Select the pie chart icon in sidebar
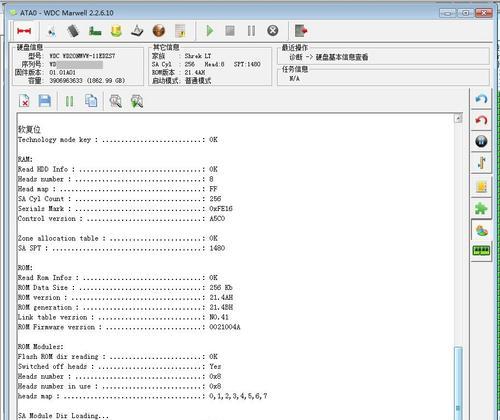The image size is (500, 420). click(x=482, y=230)
